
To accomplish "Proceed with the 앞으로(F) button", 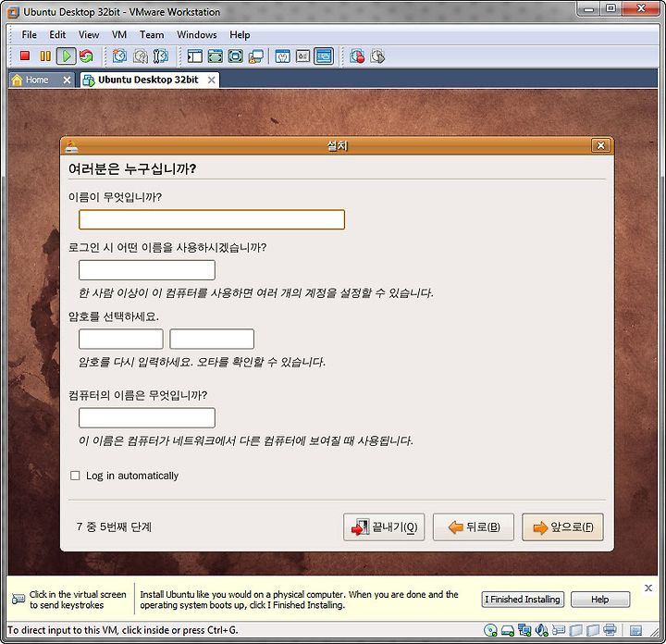I will 562,527.
